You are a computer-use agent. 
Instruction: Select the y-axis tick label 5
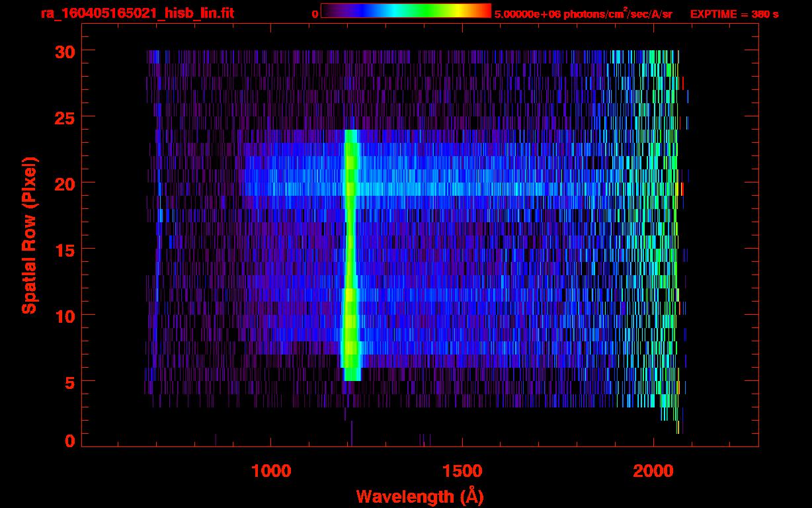pyautogui.click(x=69, y=382)
